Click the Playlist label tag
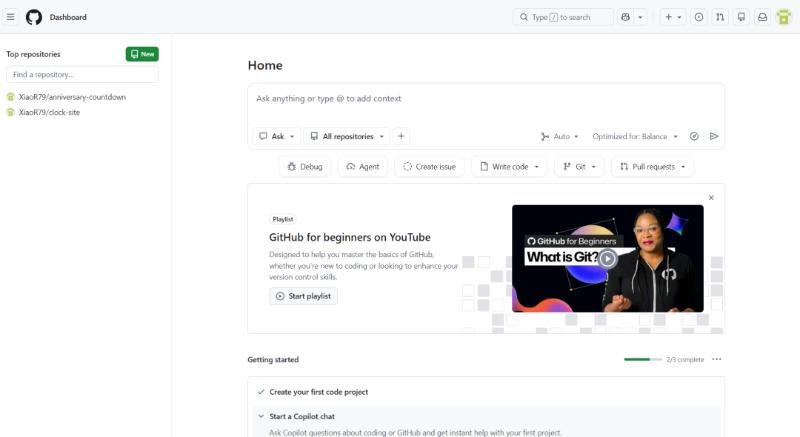Viewport: 800px width, 437px height. 283,219
